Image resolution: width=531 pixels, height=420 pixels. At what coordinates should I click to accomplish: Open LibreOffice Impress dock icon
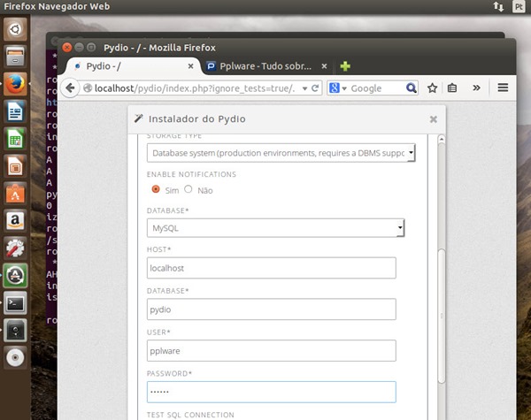point(15,166)
